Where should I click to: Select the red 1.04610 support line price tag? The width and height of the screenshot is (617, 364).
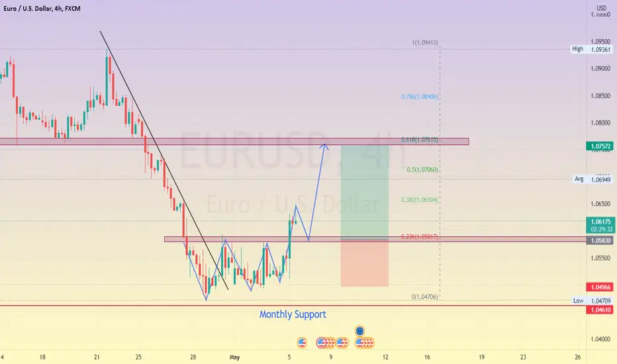[600, 310]
